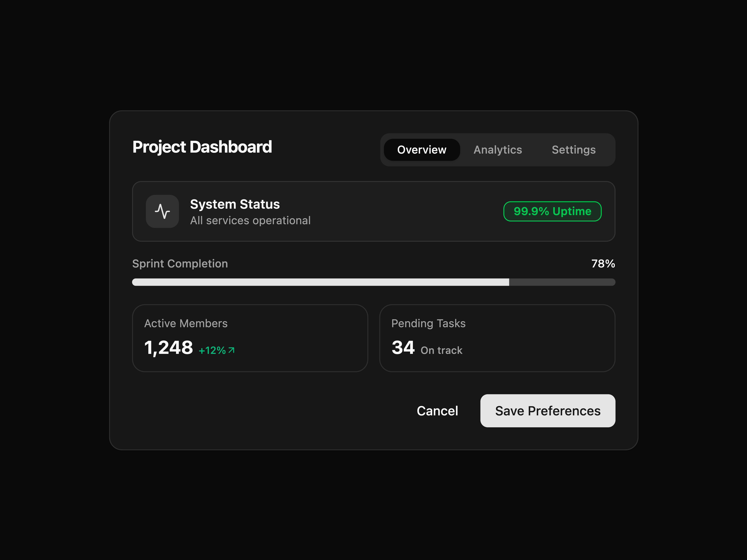Click the 1,248 members count
Viewport: 747px width, 560px height.
(169, 348)
